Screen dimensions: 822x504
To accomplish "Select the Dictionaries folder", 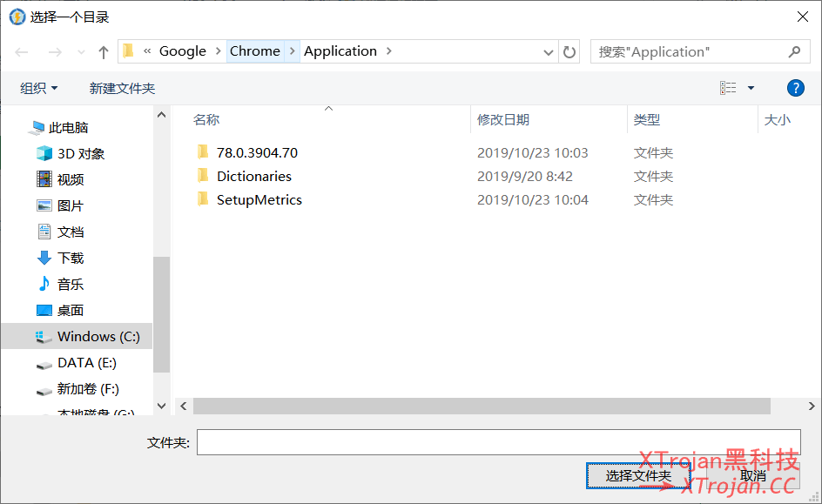I will pyautogui.click(x=254, y=176).
